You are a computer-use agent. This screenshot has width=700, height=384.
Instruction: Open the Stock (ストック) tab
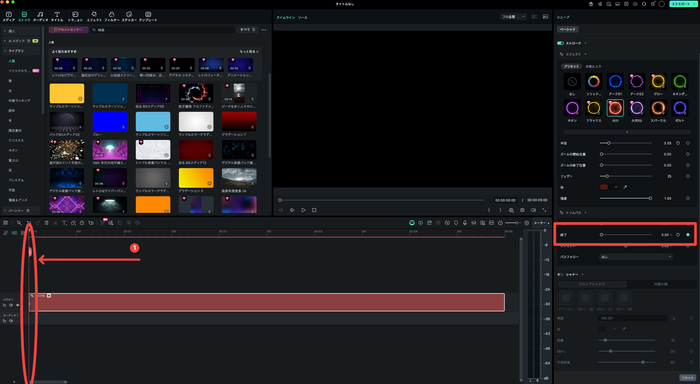tap(24, 17)
